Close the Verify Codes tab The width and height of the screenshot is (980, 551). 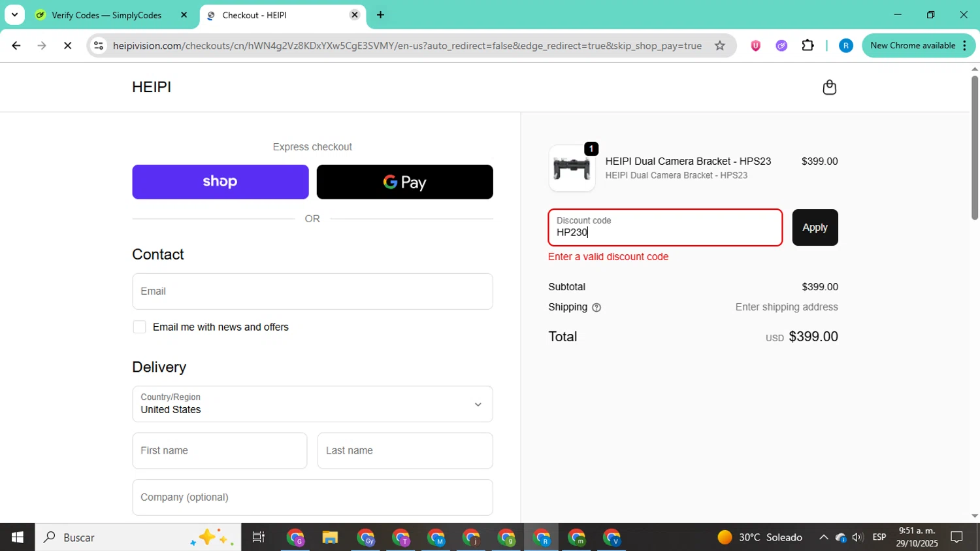coord(184,15)
